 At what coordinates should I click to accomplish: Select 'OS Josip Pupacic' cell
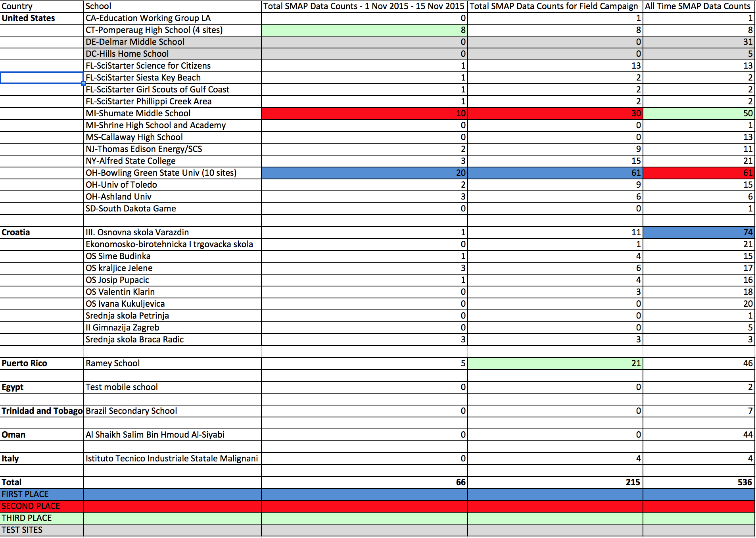pyautogui.click(x=173, y=280)
